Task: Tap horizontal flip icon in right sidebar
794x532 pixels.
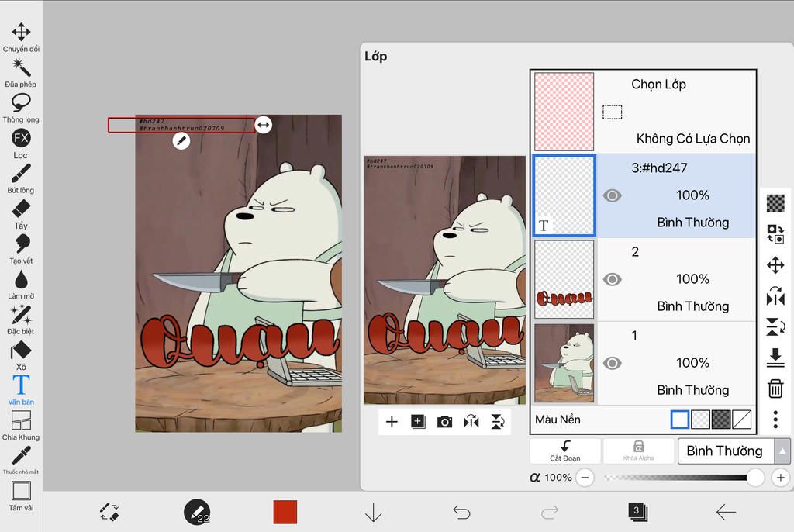Action: 775,296
